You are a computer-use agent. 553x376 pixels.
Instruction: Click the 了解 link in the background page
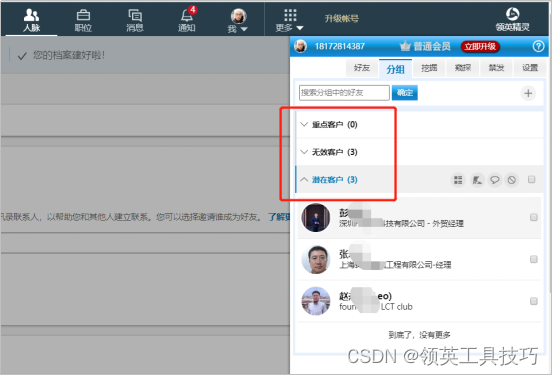279,217
